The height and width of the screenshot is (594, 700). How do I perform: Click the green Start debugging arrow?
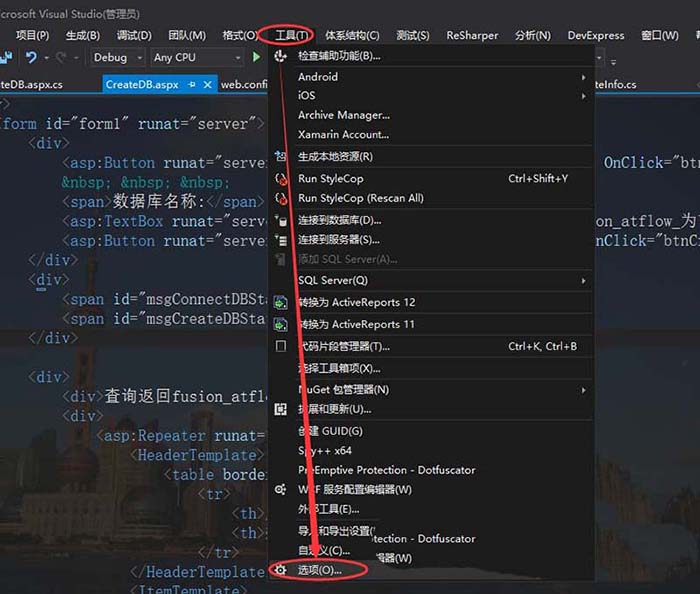(x=257, y=58)
